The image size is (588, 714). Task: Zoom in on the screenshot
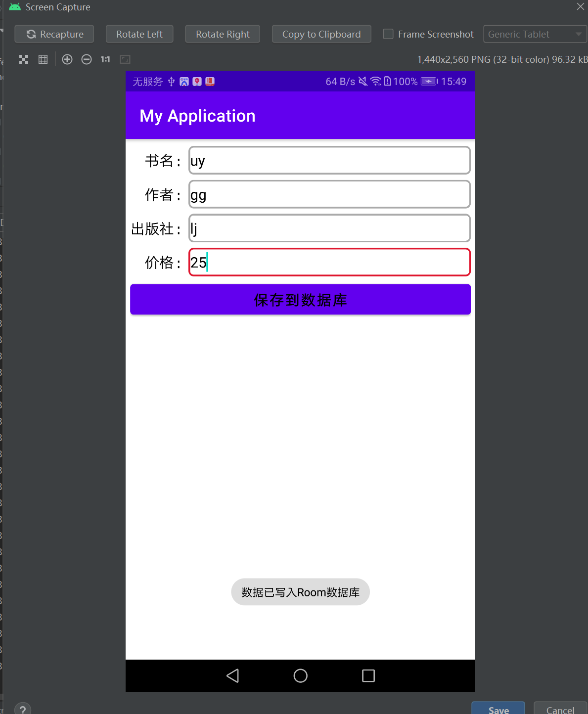pyautogui.click(x=67, y=59)
